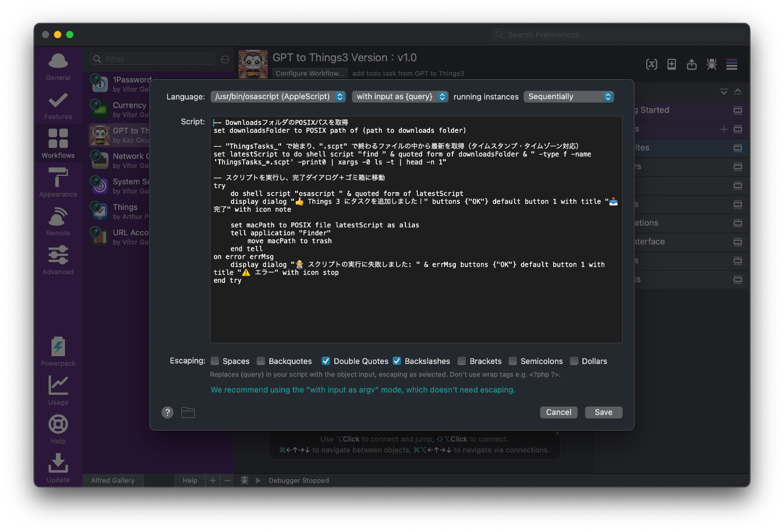
Task: Click the workflow variables {x} icon
Action: click(652, 64)
